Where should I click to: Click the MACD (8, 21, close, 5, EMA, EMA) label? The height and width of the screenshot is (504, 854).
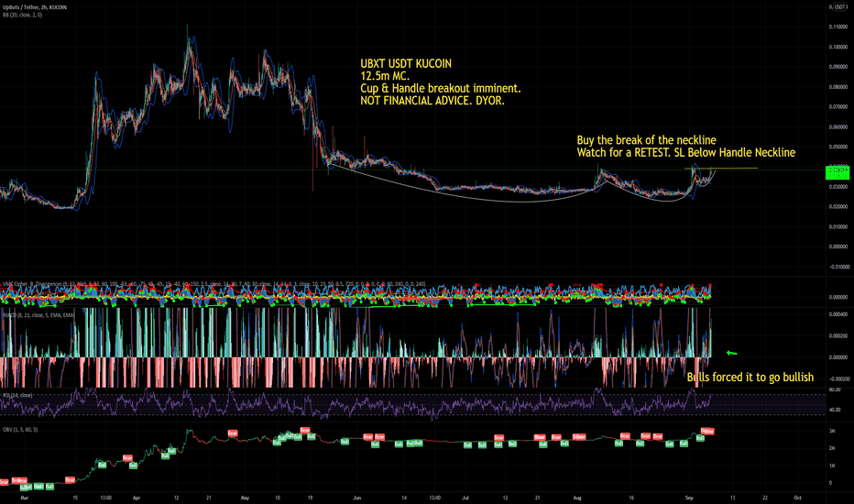[x=38, y=315]
